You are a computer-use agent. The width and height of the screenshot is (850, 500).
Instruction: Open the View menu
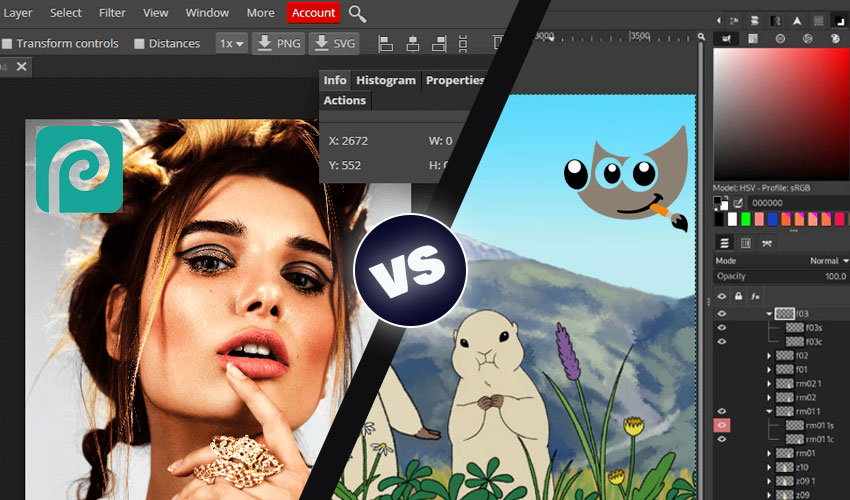(x=156, y=12)
